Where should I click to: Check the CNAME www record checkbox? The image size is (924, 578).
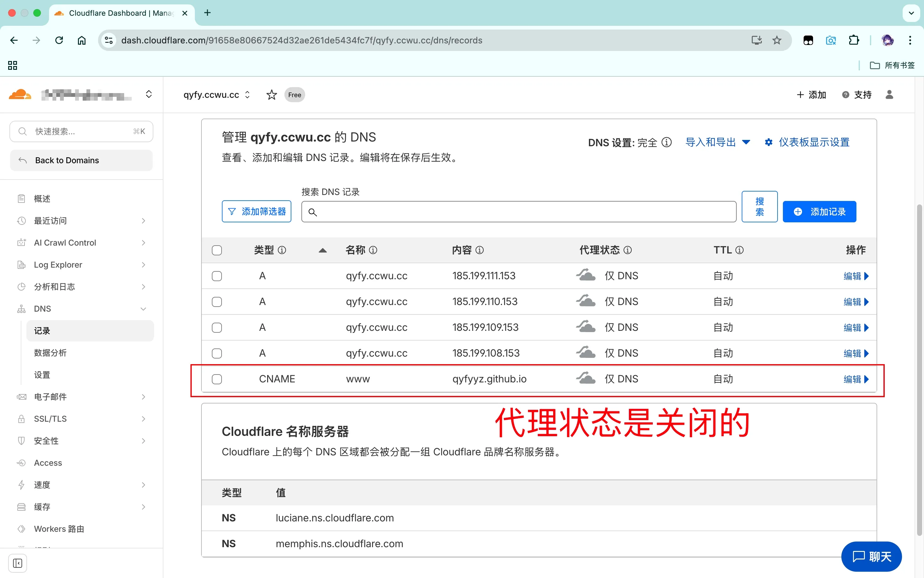pyautogui.click(x=217, y=379)
